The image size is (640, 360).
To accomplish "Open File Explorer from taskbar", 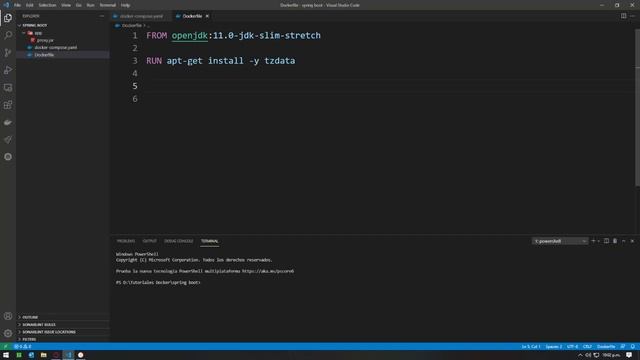I will (43, 355).
